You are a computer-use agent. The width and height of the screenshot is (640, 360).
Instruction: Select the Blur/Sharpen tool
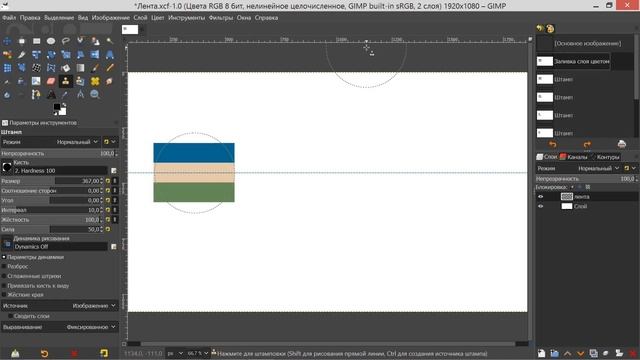click(7, 95)
